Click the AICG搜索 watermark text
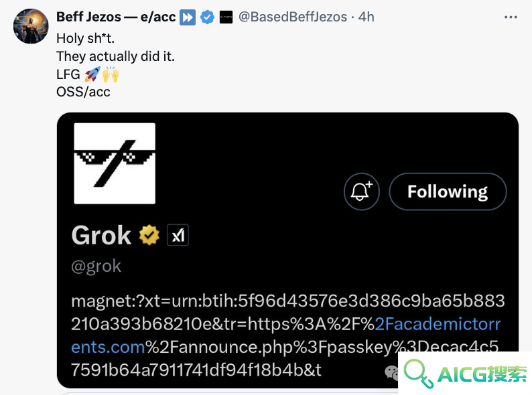The image size is (532, 395). [x=482, y=374]
